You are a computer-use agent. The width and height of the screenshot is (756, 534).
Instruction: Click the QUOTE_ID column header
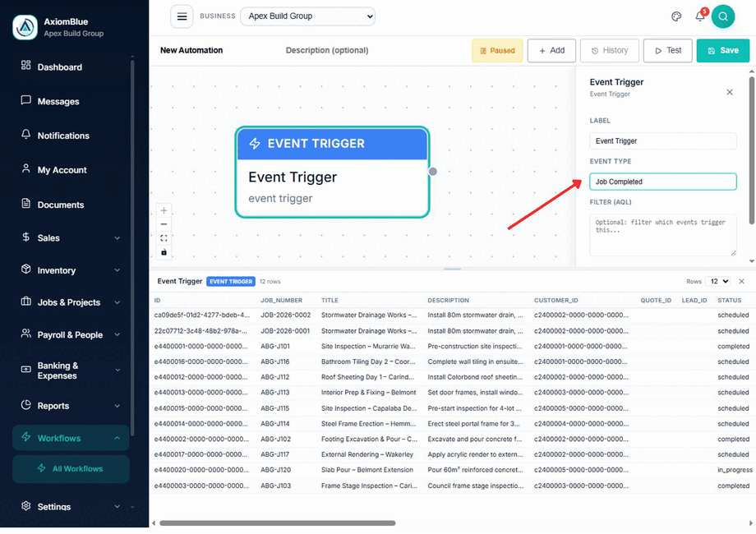pyautogui.click(x=656, y=300)
